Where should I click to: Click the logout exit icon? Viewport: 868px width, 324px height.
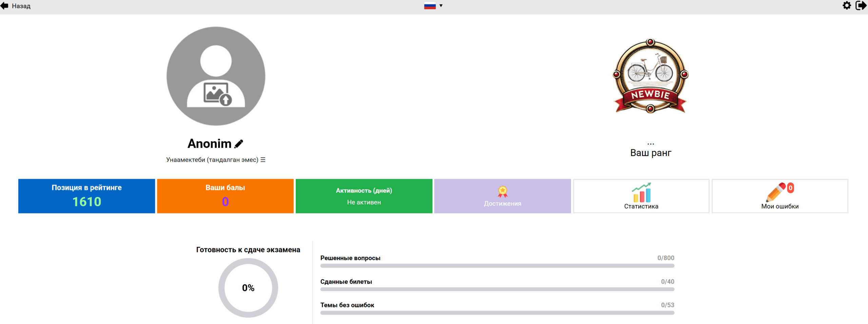coord(861,5)
